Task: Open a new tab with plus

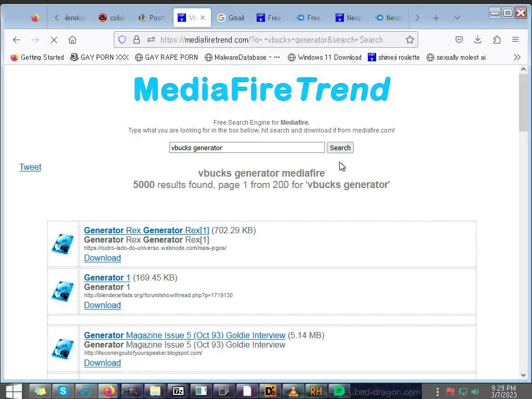Action: pyautogui.click(x=436, y=18)
